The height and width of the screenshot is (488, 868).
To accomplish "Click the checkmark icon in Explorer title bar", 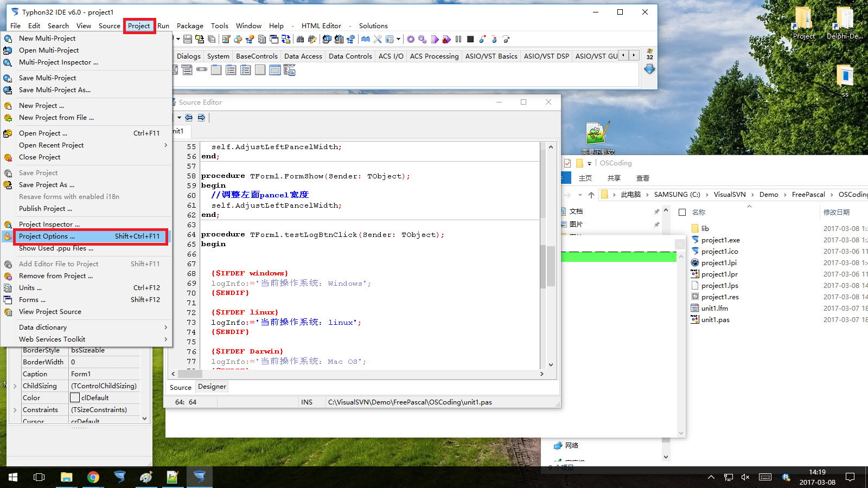I will (x=567, y=163).
